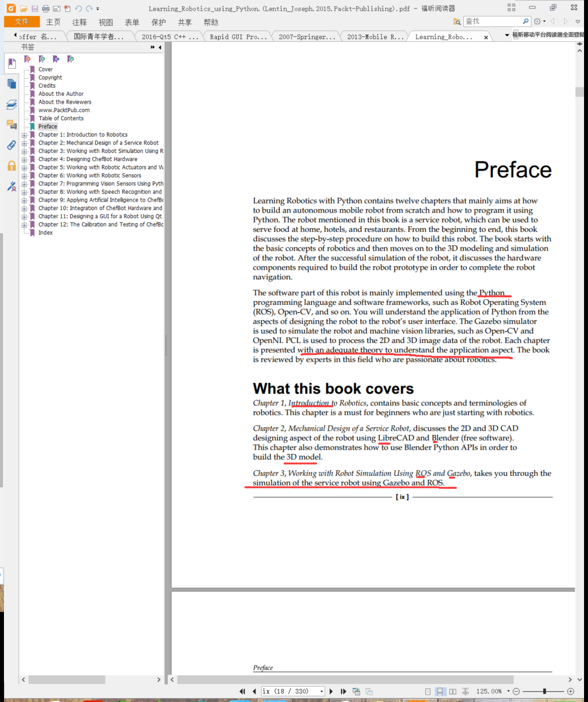The width and height of the screenshot is (588, 702).
Task: Click the Print icon in quick toolbar
Action: coord(46,8)
